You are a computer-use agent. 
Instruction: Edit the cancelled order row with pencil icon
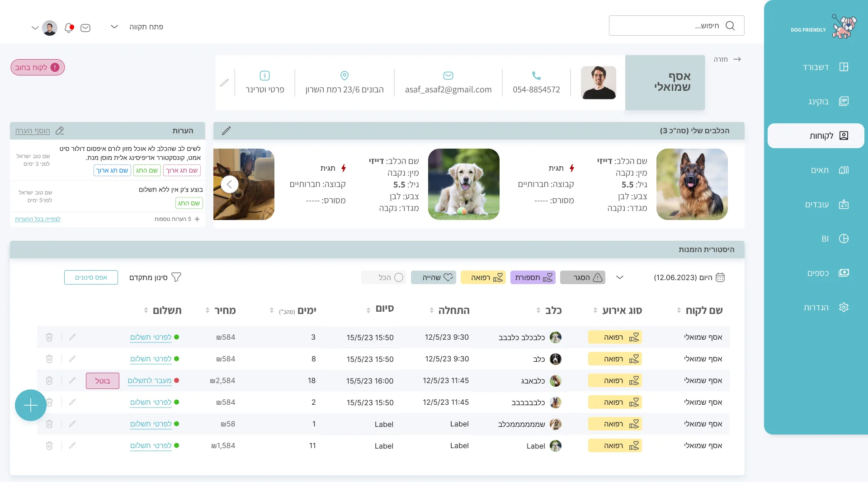72,380
